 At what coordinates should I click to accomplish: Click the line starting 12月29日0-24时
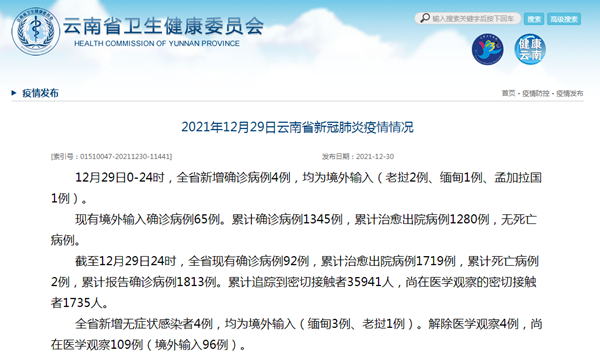click(308, 178)
